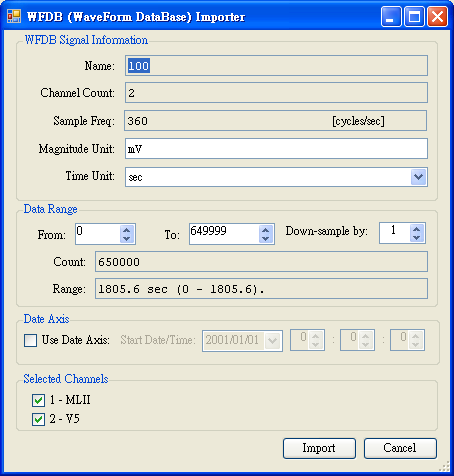The width and height of the screenshot is (454, 476).
Task: Open the Time Unit dropdown arrow
Action: pyautogui.click(x=418, y=177)
